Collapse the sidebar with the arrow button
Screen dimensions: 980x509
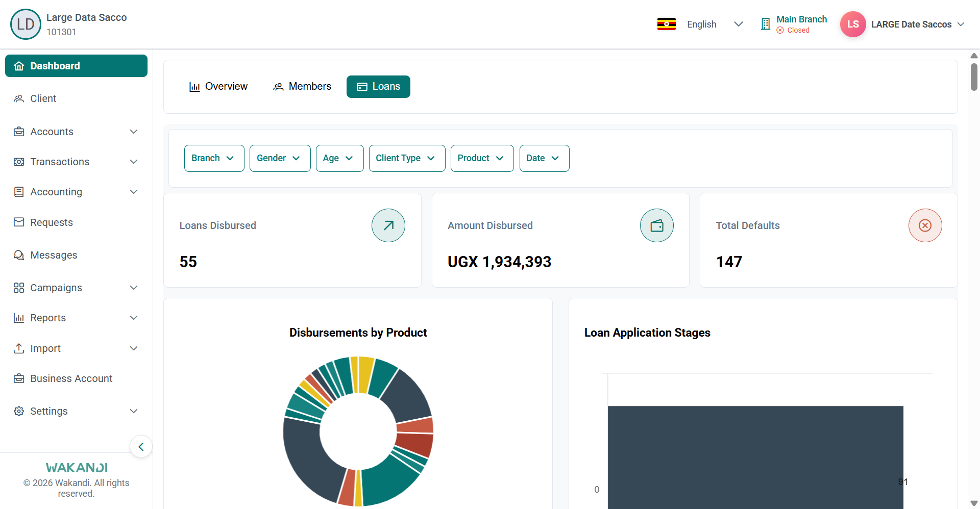tap(141, 447)
